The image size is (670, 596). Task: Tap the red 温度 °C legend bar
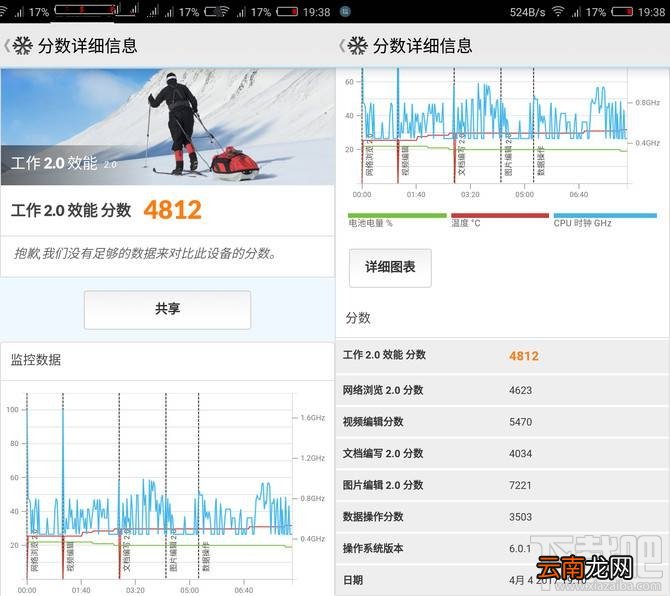pos(500,216)
